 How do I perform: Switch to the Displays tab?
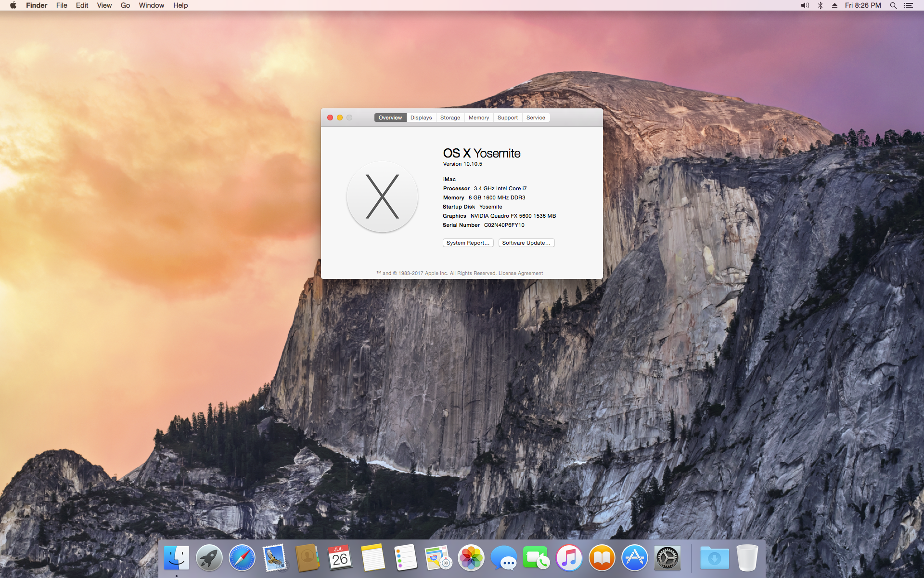point(421,118)
